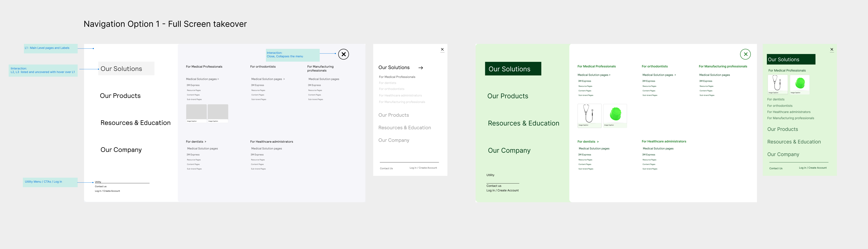Close the gray wireframe desktop menu with circled X
This screenshot has width=868, height=249.
click(343, 54)
